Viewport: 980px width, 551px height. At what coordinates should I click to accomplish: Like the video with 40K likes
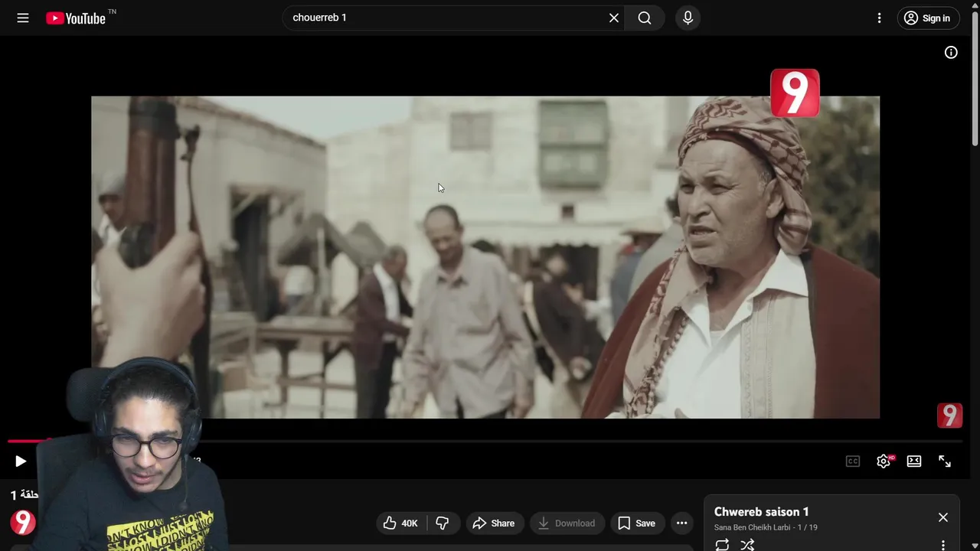[400, 523]
